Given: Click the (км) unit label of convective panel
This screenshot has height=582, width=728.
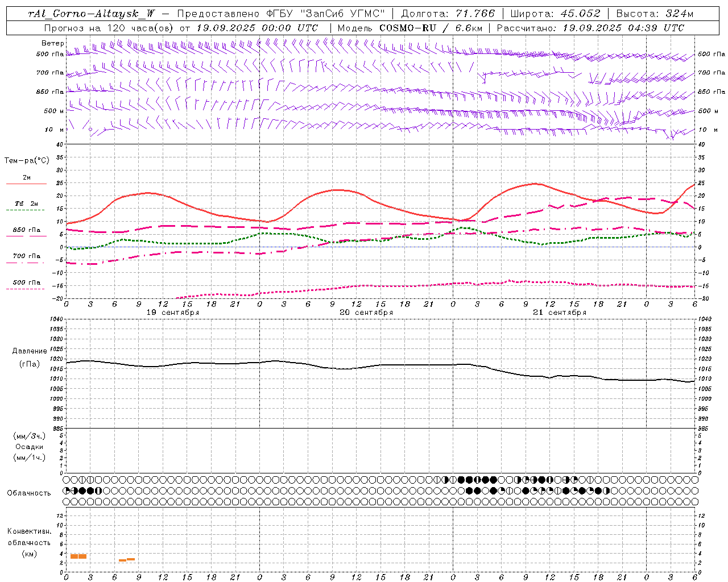Looking at the screenshot, I should click(x=29, y=554).
